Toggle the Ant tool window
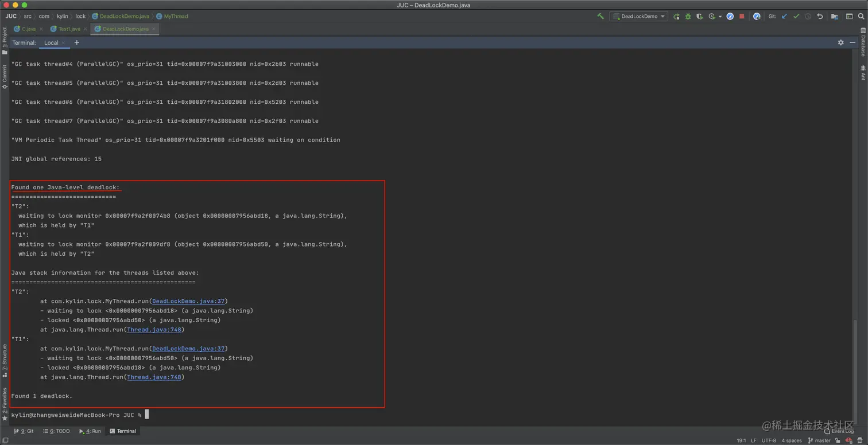 point(863,73)
